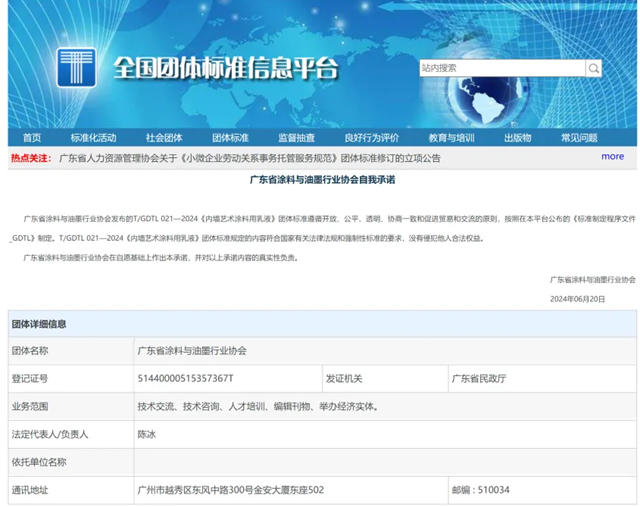Click the date 2024年06月20日
The image size is (640, 507).
coord(578,299)
